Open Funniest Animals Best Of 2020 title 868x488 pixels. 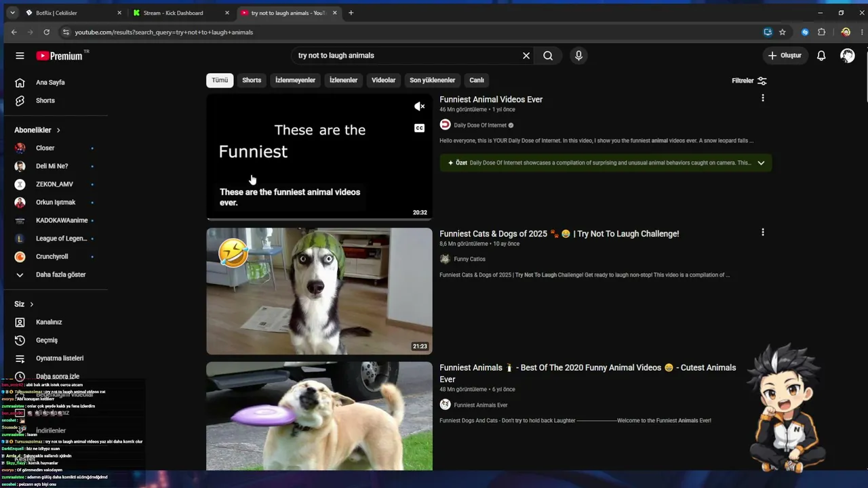587,373
